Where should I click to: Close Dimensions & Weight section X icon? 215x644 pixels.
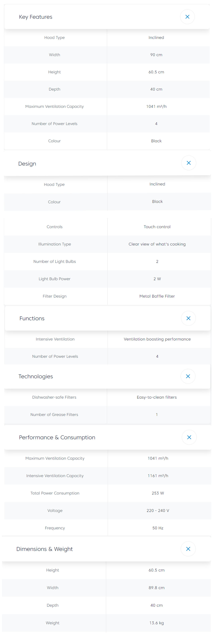pyautogui.click(x=188, y=549)
